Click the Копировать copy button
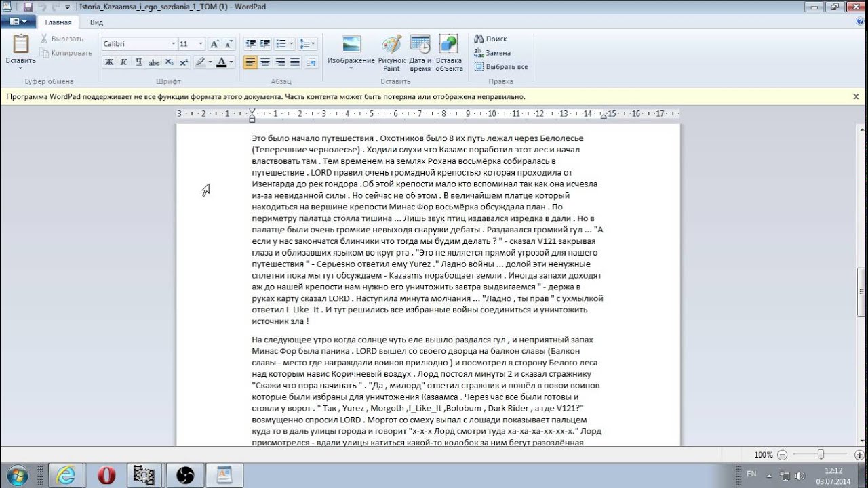 pos(66,53)
